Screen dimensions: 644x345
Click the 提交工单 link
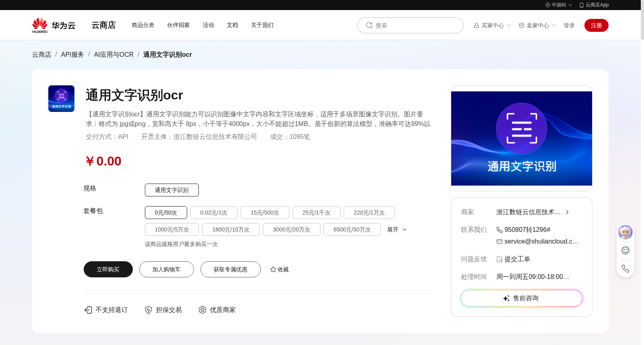click(x=517, y=259)
